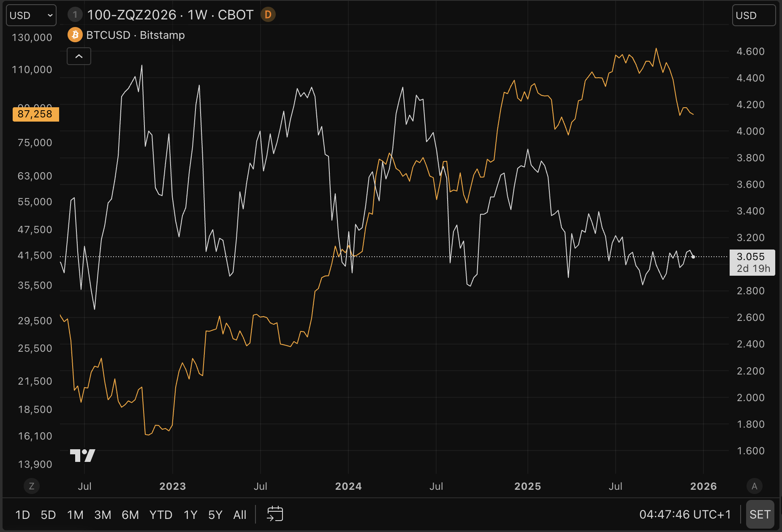Collapse the legend with the chevron-up button
Viewport: 782px width, 532px height.
(79, 56)
